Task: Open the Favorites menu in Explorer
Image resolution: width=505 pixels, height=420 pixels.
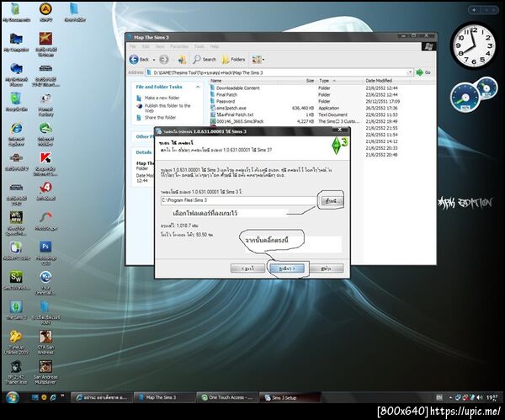Action: click(179, 46)
